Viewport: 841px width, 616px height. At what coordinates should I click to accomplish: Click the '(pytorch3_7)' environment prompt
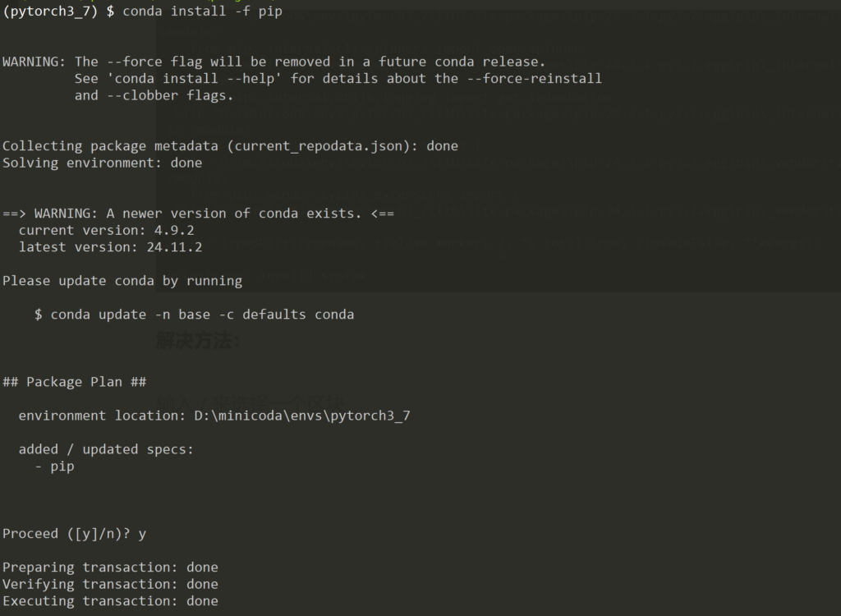click(52, 11)
